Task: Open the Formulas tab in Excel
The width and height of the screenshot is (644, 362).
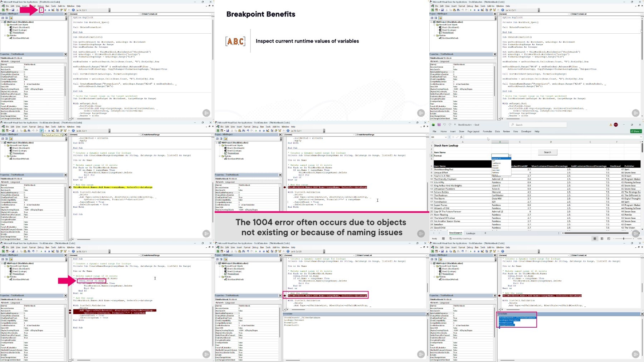Action: [487, 131]
